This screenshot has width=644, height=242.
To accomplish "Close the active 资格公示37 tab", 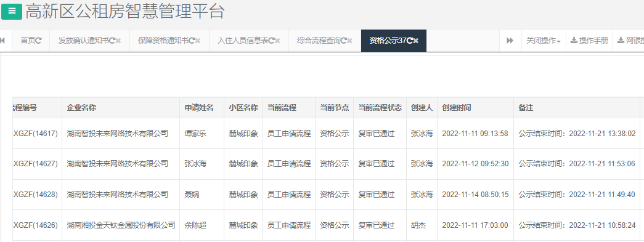I will point(416,41).
